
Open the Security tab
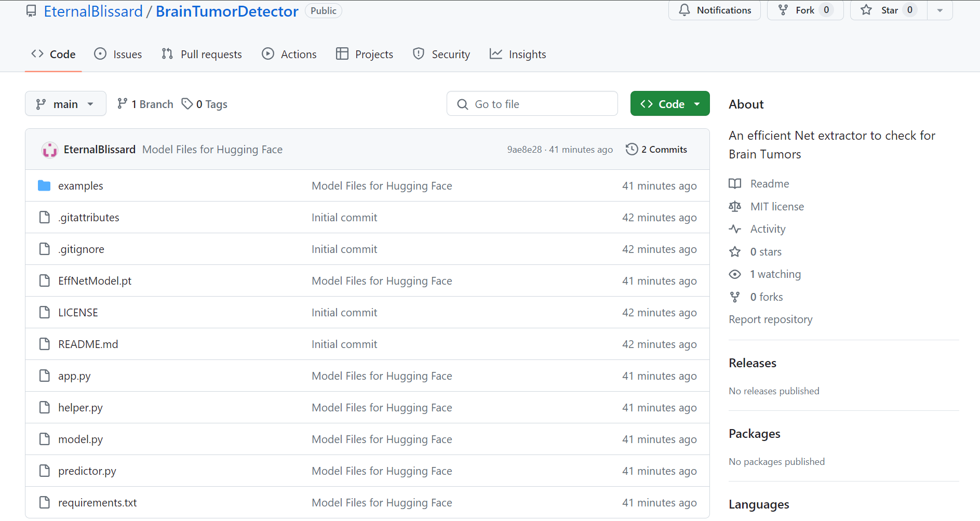[441, 54]
